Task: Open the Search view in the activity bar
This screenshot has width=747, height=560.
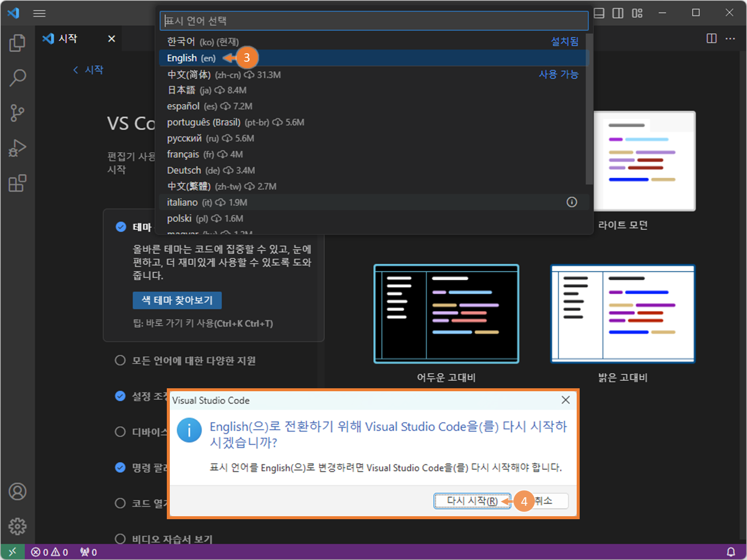Action: (17, 78)
